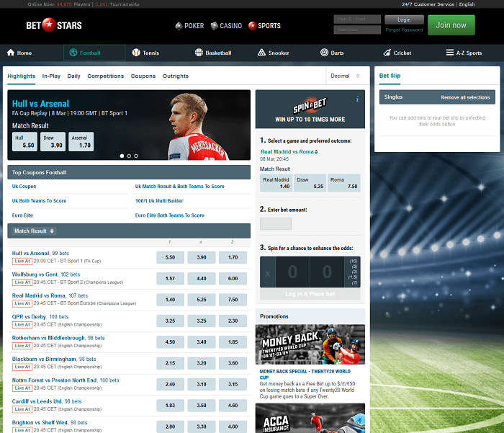504x433 pixels.
Task: Pick Real Madrid 1.40 in Spin & Bet
Action: point(276,183)
